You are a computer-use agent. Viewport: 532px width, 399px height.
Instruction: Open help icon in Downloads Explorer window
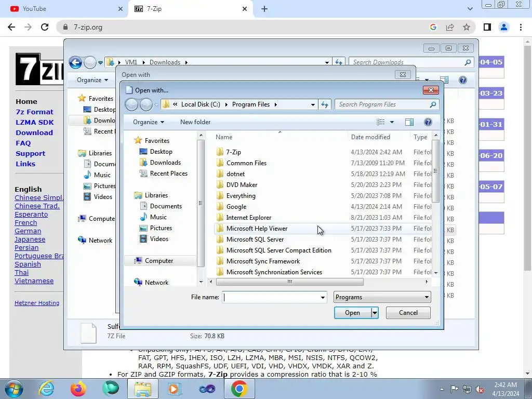pyautogui.click(x=463, y=80)
